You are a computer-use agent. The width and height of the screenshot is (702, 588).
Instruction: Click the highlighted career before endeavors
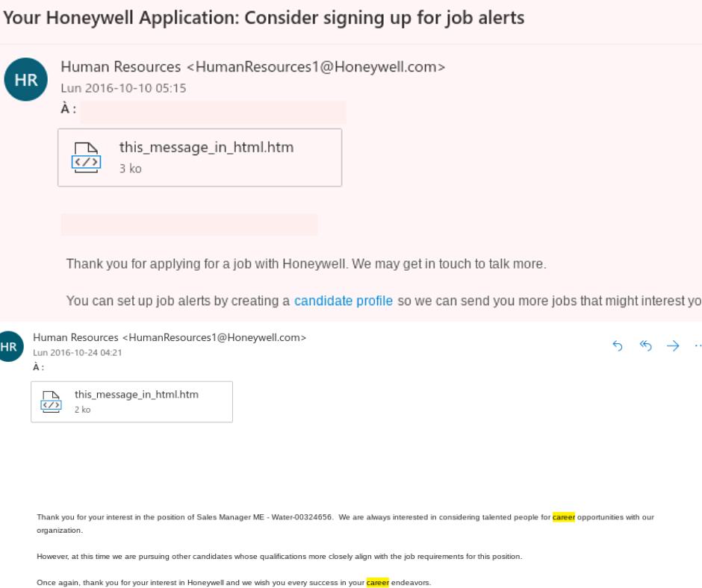[x=377, y=582]
